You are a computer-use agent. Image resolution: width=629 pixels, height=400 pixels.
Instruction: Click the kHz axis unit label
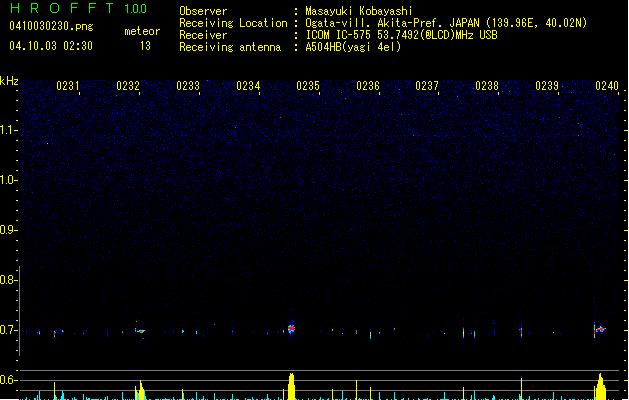tap(9, 81)
